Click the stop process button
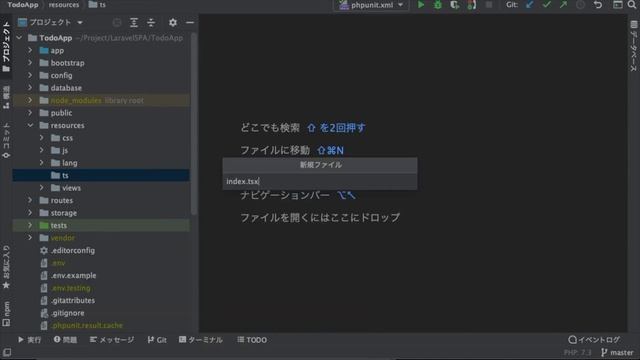This screenshot has width=640, height=360. tap(489, 5)
